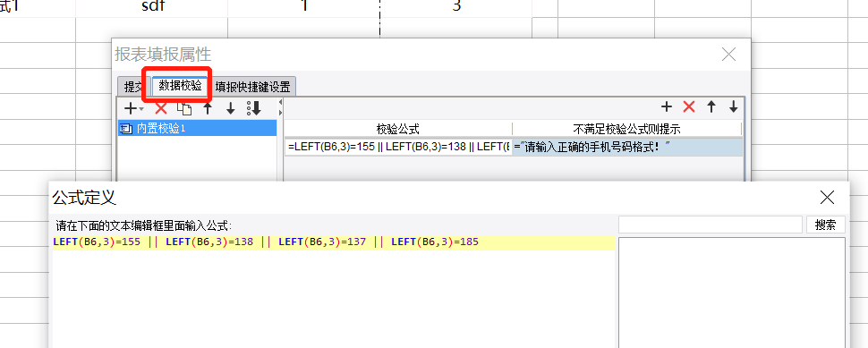Click the 搜索 button

[825, 225]
